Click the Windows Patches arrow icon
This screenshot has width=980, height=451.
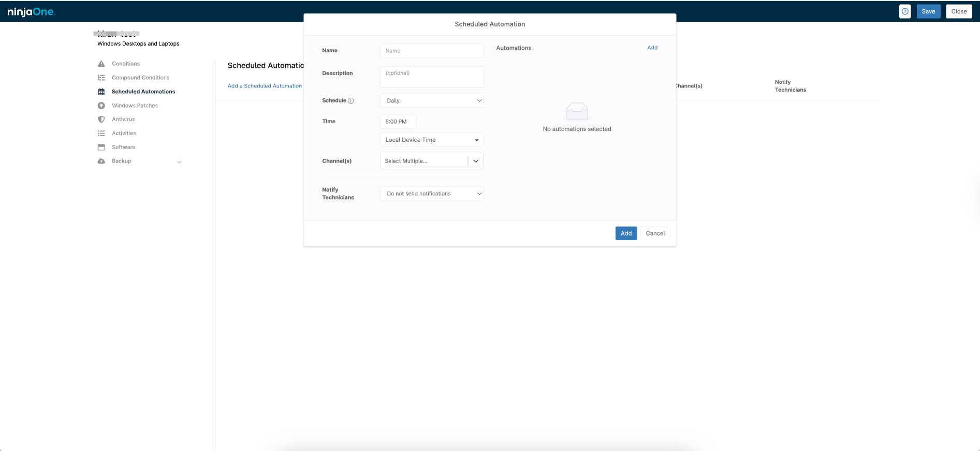pyautogui.click(x=101, y=106)
